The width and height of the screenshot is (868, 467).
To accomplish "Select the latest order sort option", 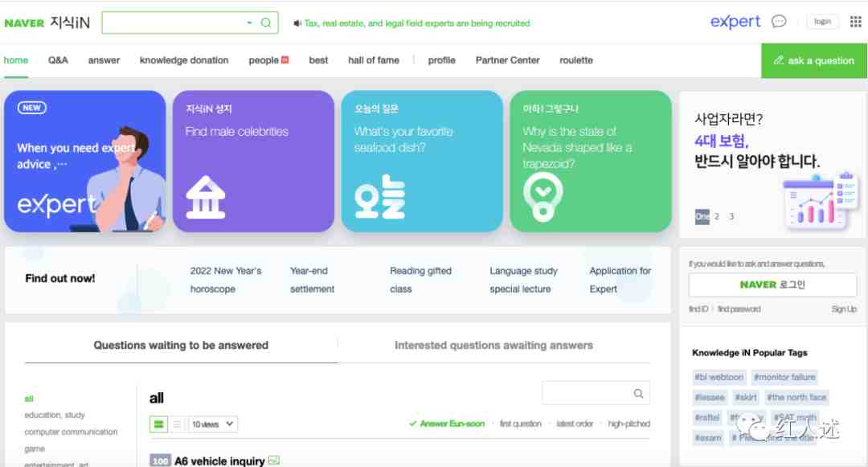I will click(575, 424).
